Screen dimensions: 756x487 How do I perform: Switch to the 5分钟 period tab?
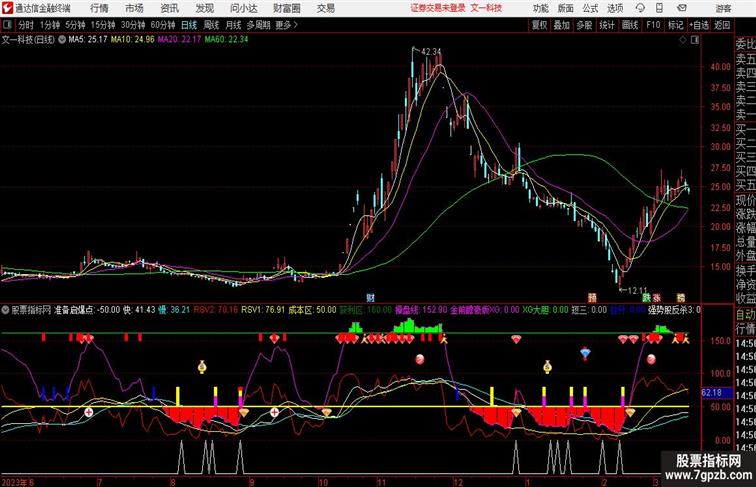pos(75,25)
